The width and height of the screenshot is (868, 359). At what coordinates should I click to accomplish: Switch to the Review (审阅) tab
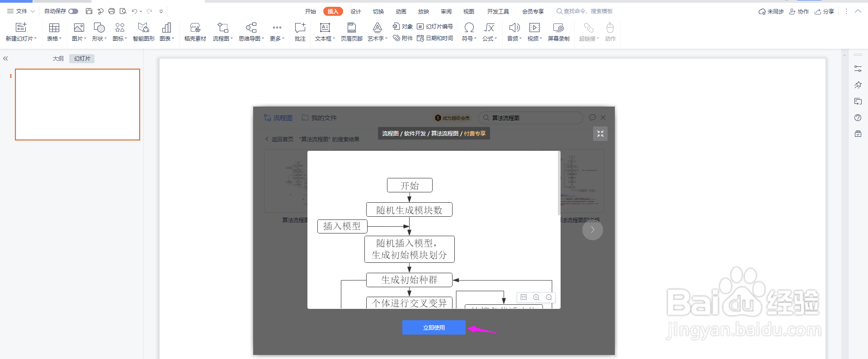coord(446,11)
